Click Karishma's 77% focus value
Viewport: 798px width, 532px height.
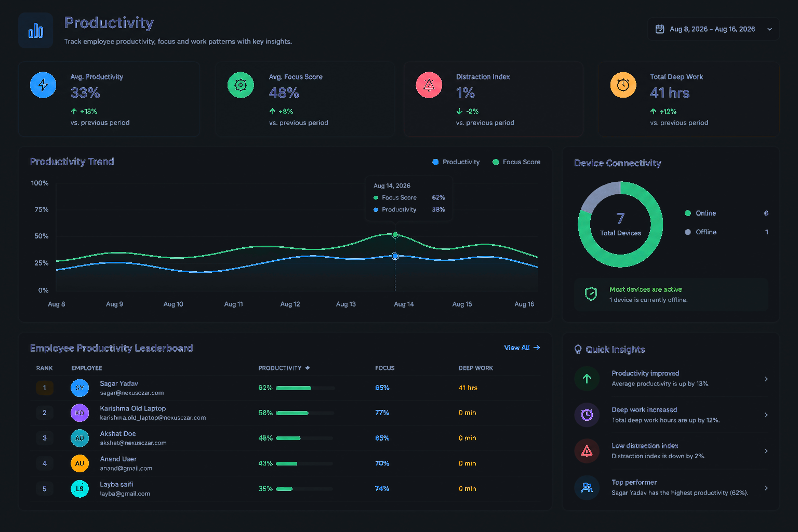click(382, 413)
